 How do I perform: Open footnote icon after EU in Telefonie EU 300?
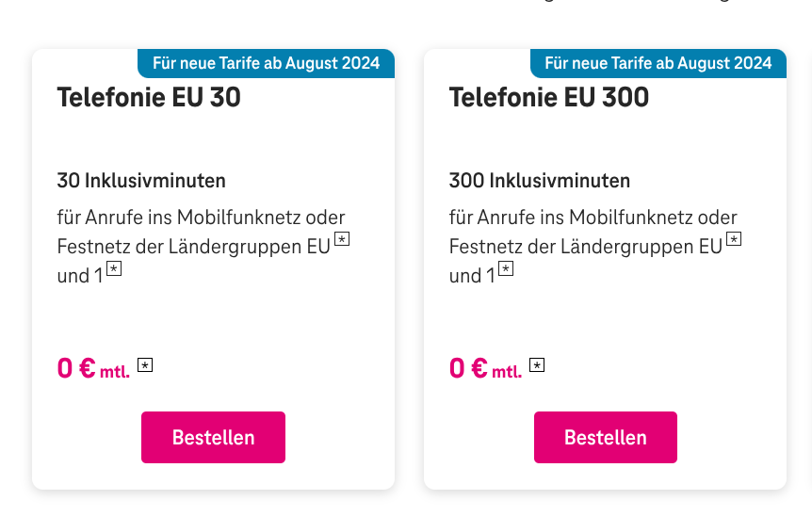click(x=734, y=239)
